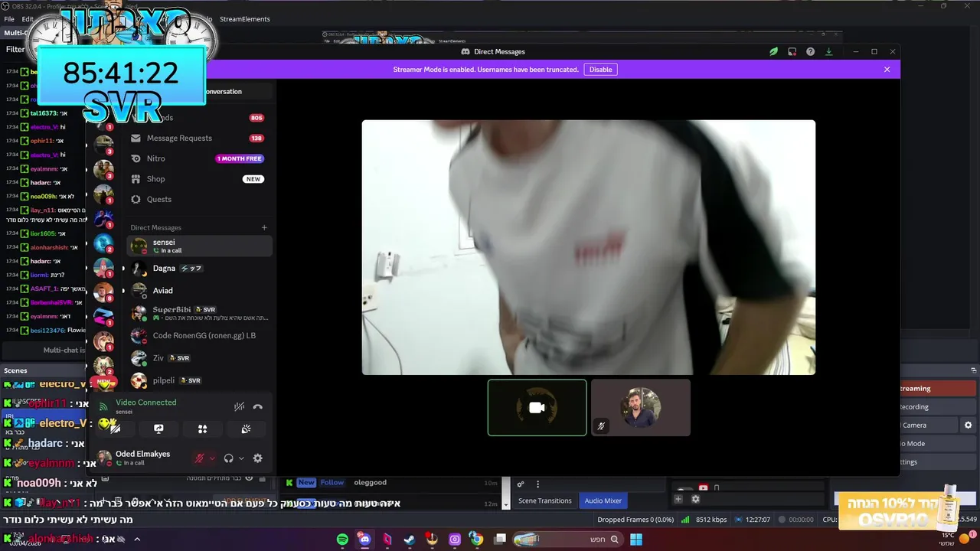Expand headphone output options arrow
This screenshot has width=980, height=551.
241,458
